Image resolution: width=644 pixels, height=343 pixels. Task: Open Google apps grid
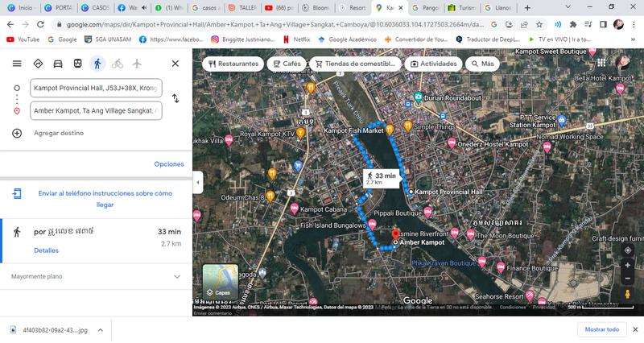click(x=601, y=63)
